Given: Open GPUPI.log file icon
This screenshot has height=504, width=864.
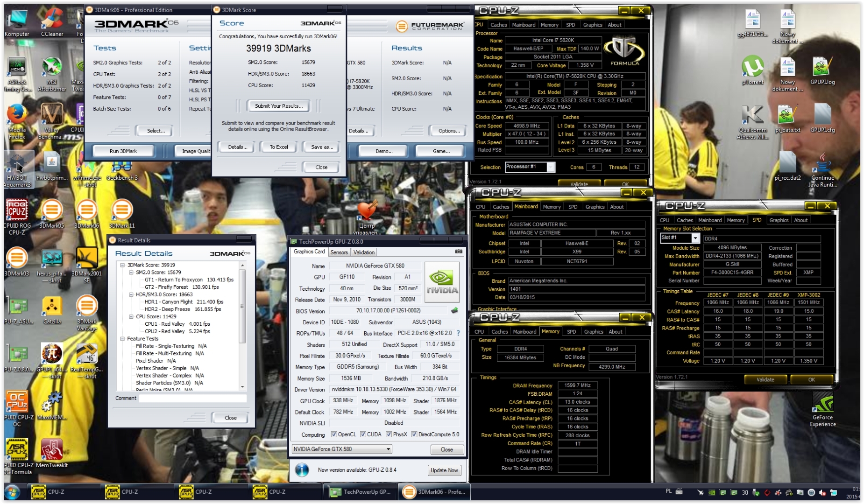Looking at the screenshot, I should (x=822, y=70).
